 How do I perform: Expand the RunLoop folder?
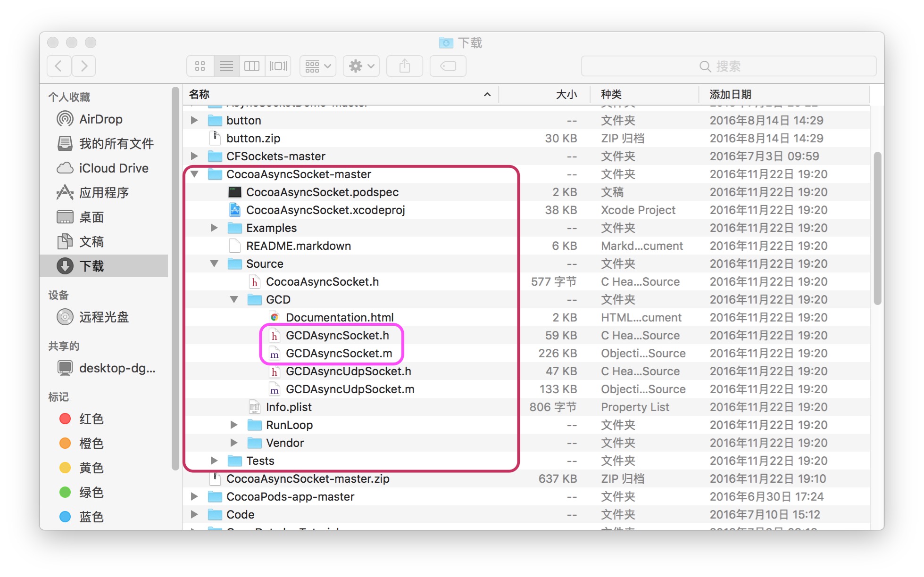233,425
